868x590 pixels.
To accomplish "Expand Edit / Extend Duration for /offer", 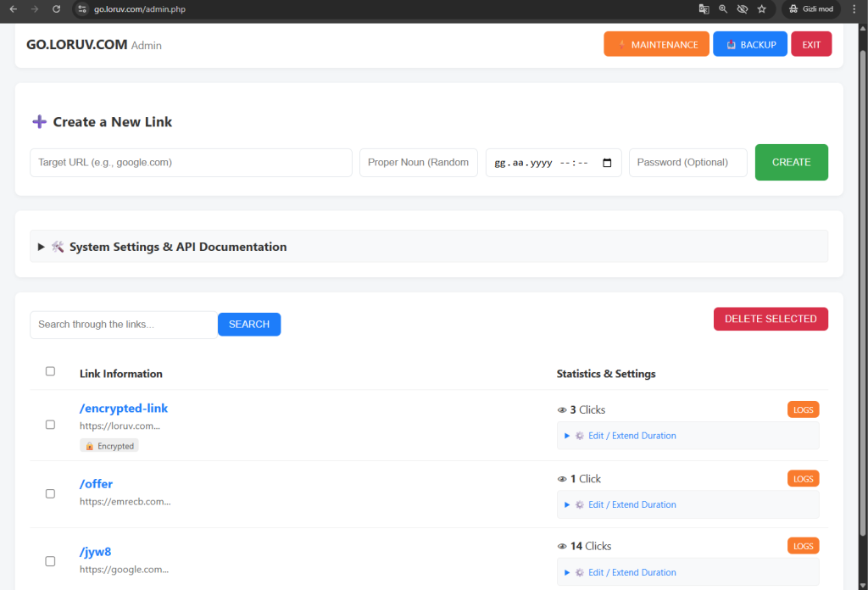I will click(632, 504).
